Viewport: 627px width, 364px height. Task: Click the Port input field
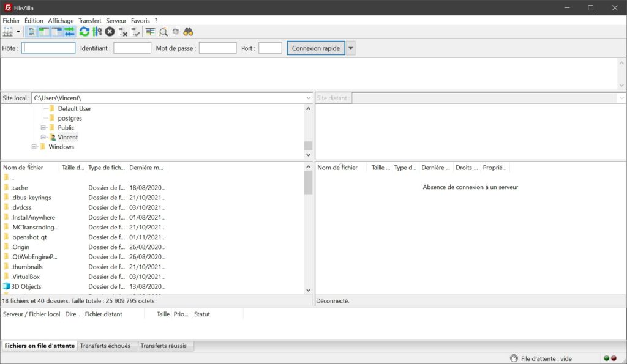270,48
